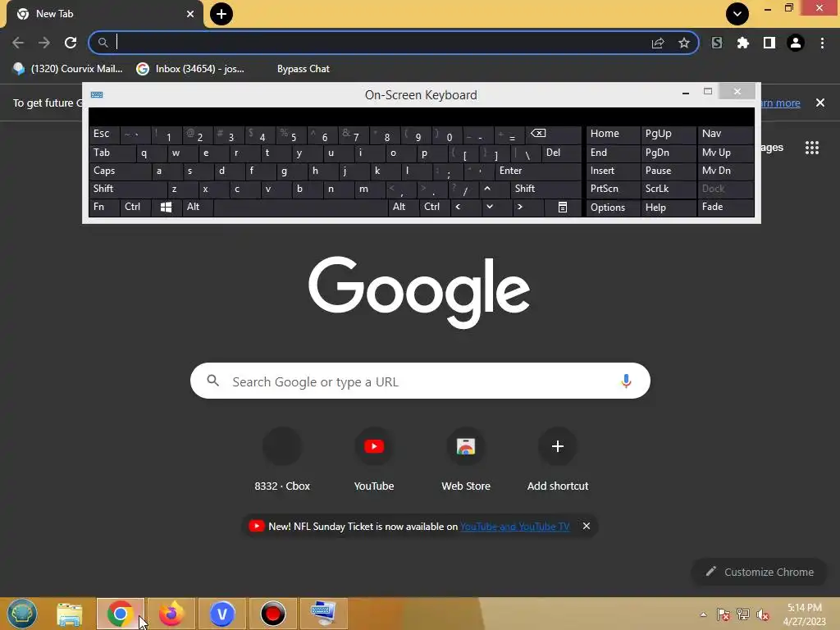Viewport: 840px width, 630px height.
Task: Toggle the Chrome side panel icon
Action: tap(769, 43)
